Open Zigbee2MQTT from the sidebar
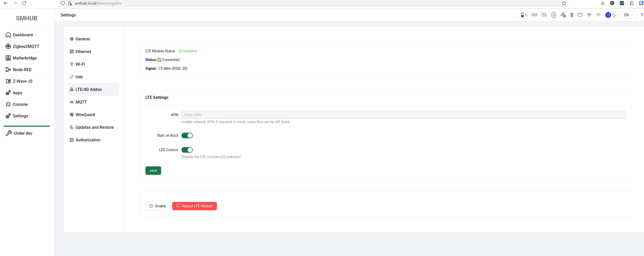The image size is (644, 256). click(26, 46)
